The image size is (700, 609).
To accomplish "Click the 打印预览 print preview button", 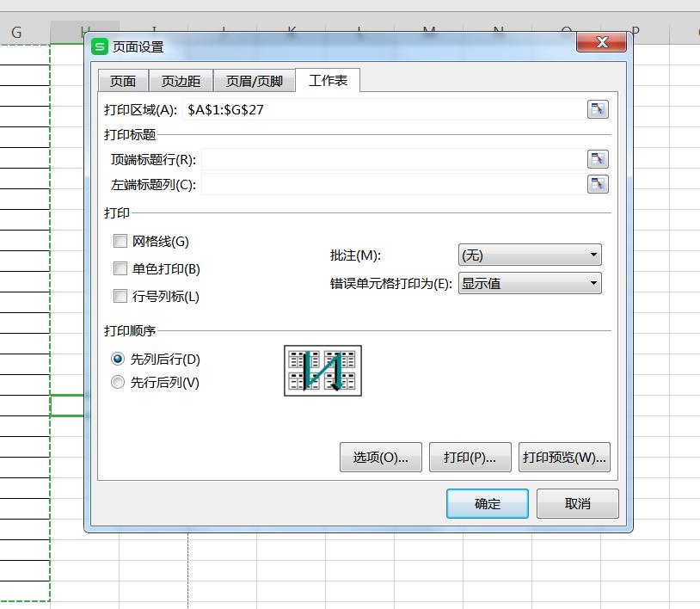I will tap(564, 457).
